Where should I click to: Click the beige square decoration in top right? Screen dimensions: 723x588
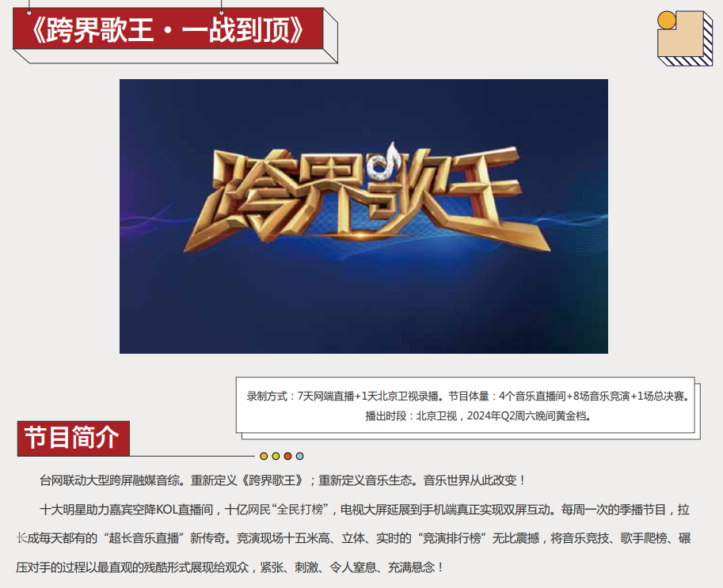point(682,35)
